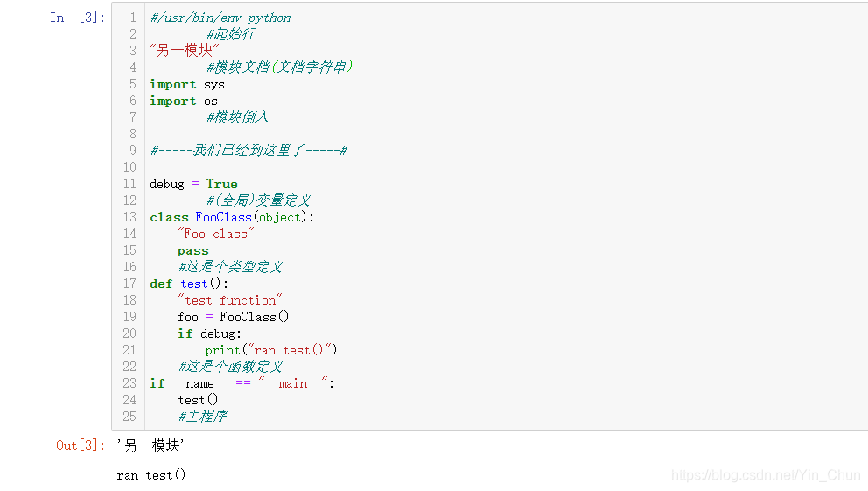The width and height of the screenshot is (868, 491).
Task: Click the 'import os' line
Action: point(184,101)
